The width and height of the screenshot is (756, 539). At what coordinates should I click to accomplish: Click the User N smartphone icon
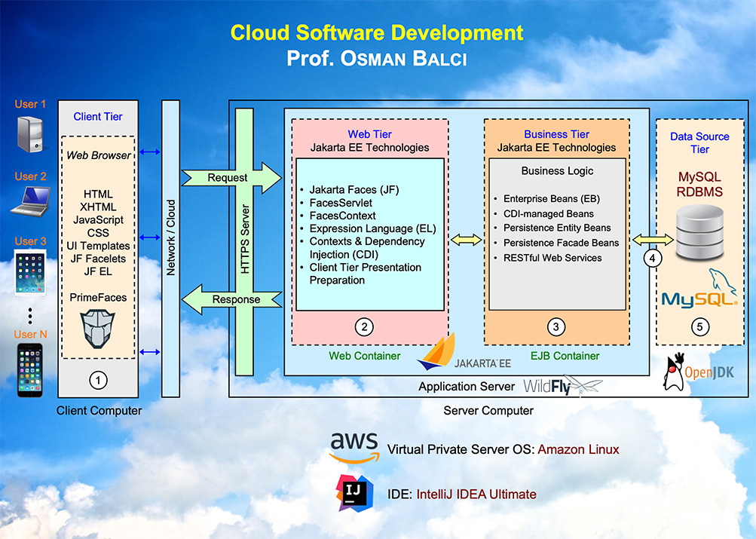[30, 370]
